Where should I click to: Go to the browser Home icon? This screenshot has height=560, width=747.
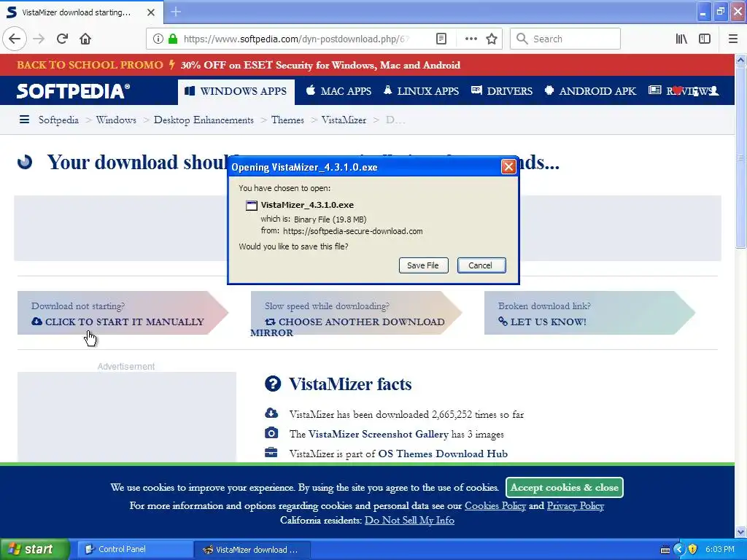coord(85,39)
